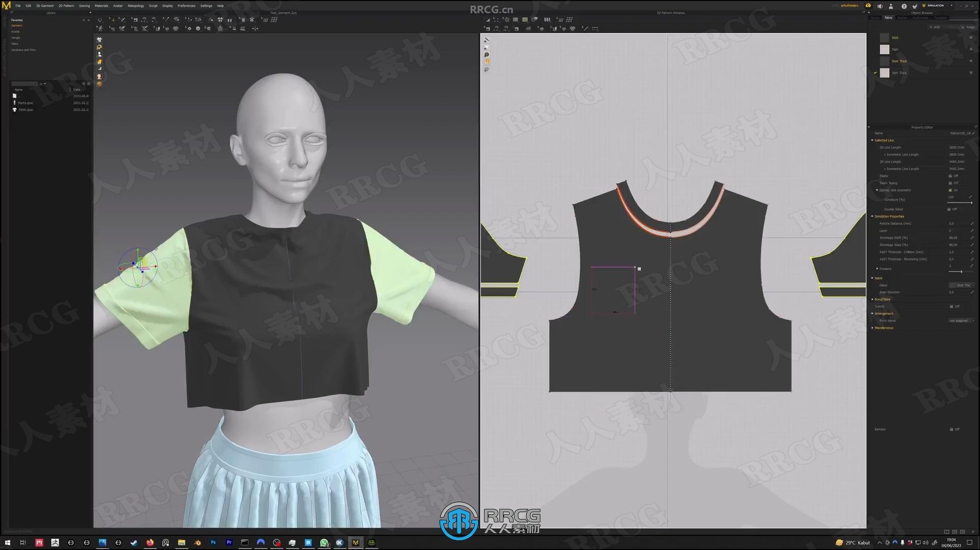
Task: Click the small graph icon in 3D sidebar
Action: click(99, 69)
